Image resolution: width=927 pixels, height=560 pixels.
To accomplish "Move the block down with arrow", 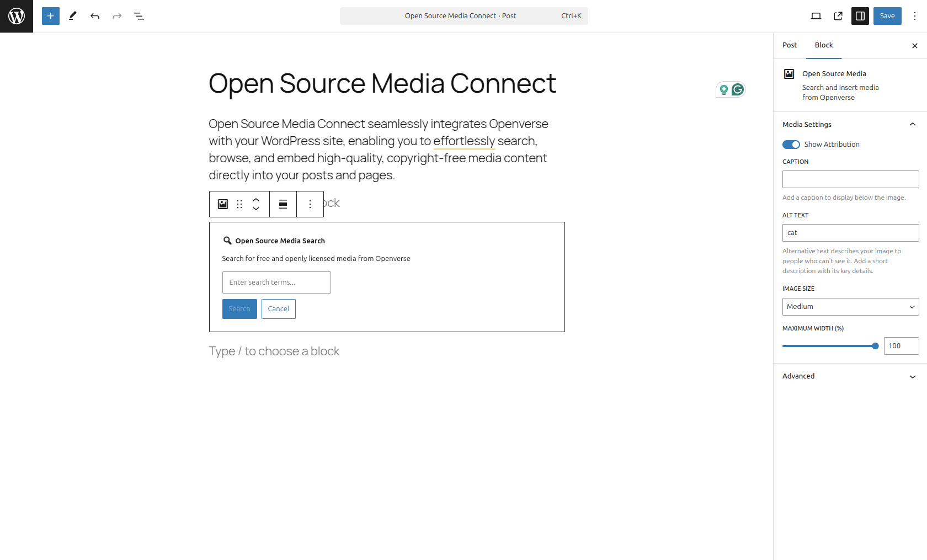I will pos(256,209).
